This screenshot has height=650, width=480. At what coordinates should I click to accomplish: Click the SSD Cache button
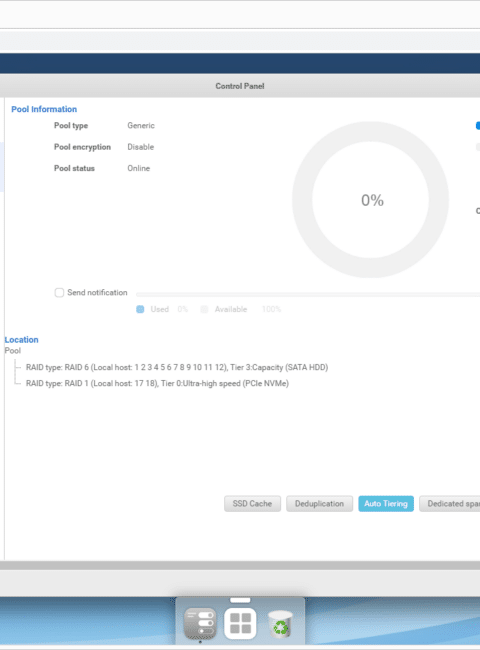(252, 504)
